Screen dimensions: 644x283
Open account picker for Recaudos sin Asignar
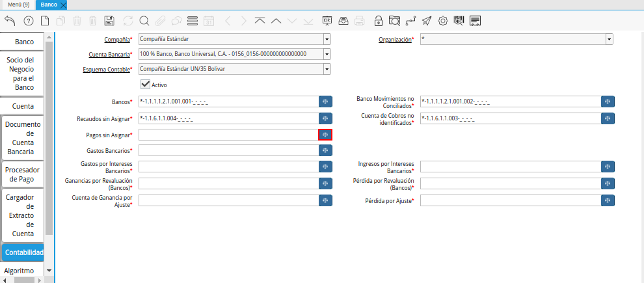pos(325,118)
